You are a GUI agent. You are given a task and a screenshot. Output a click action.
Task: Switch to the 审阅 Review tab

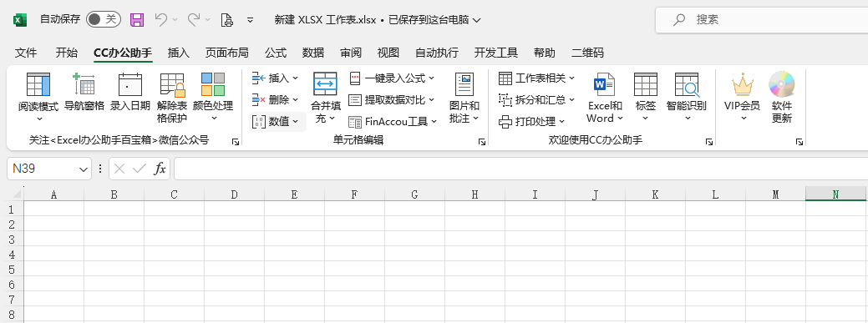[350, 53]
